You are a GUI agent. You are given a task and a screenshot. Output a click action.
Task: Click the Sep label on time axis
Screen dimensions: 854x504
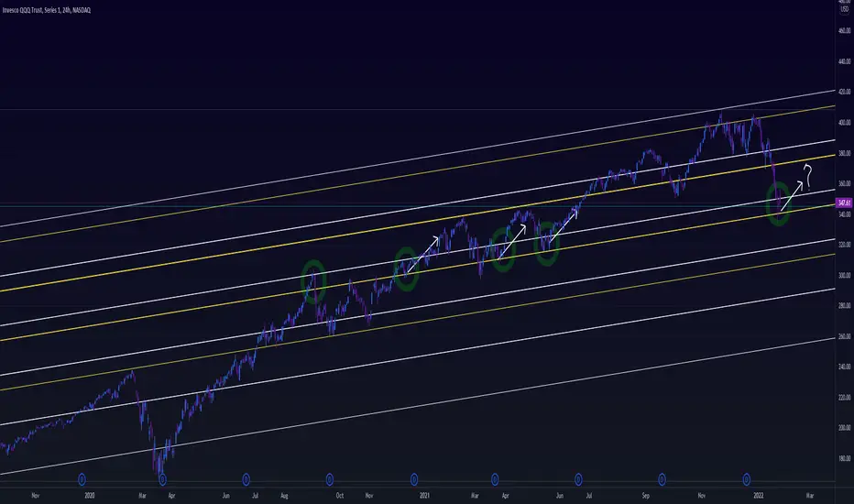coord(645,496)
